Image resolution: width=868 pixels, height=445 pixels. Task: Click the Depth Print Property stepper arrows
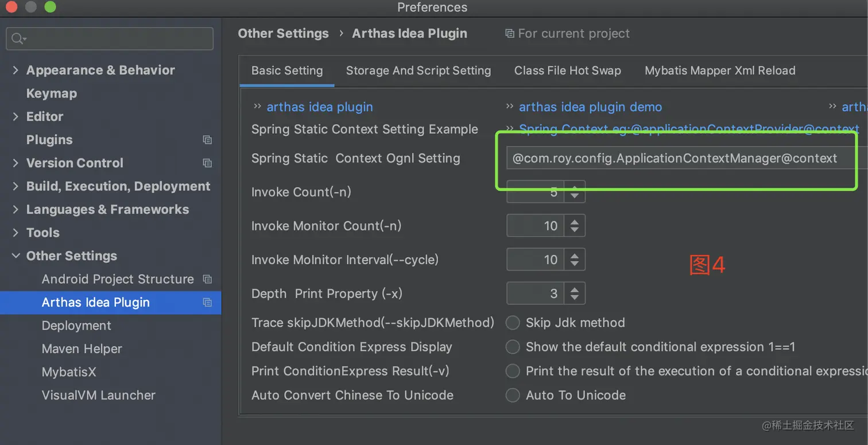tap(574, 294)
